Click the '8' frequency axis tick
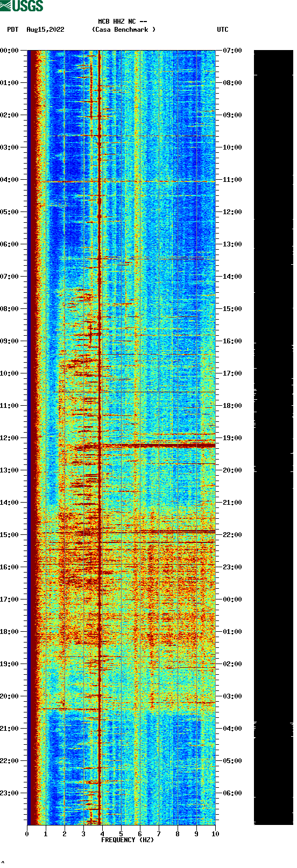Screen dimensions: 297x868 pyautogui.click(x=178, y=834)
